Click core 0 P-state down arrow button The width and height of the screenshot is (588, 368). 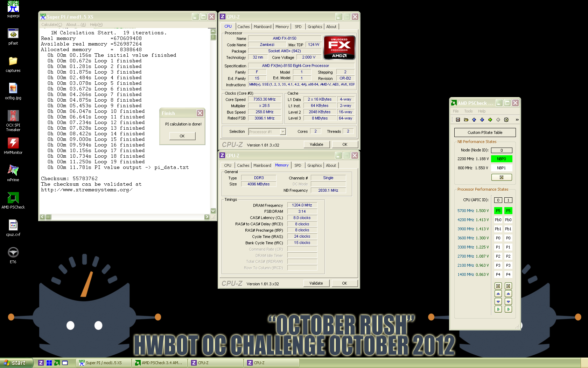coord(498,301)
